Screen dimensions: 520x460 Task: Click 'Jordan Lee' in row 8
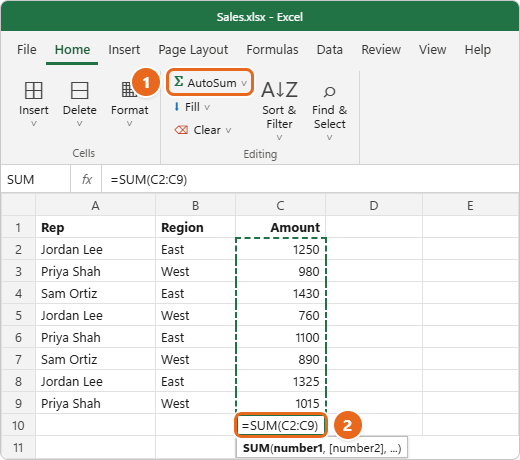[x=95, y=381]
